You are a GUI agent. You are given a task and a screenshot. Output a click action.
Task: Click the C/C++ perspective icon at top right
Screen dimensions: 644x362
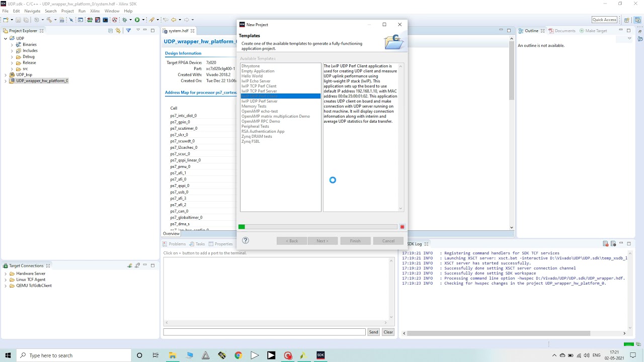tap(637, 20)
